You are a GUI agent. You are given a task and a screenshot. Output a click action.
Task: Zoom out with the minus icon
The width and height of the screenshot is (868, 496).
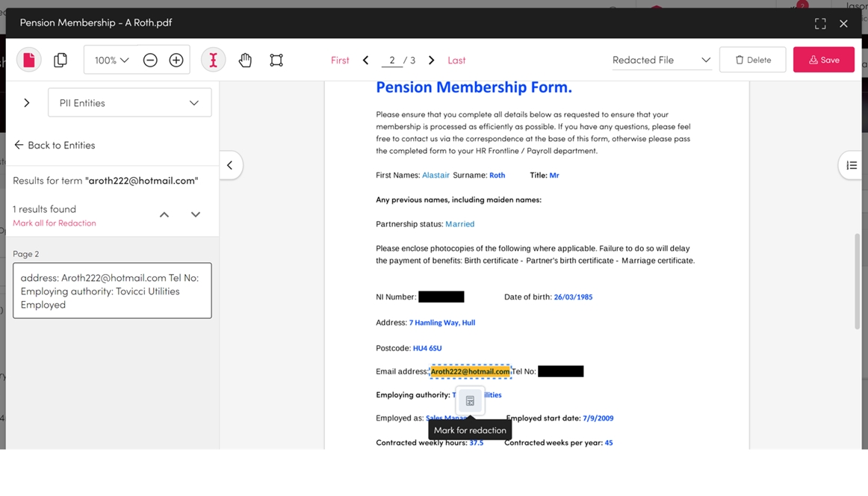point(150,60)
